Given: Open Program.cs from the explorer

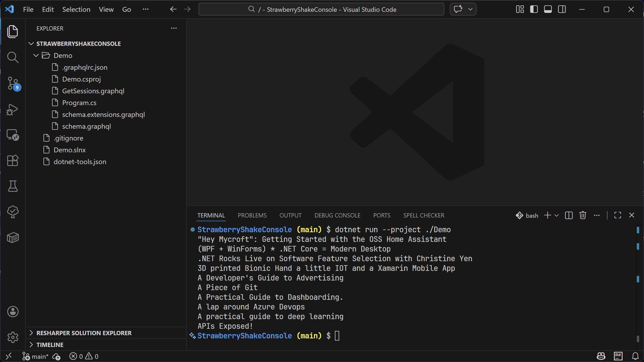Looking at the screenshot, I should coord(79,103).
